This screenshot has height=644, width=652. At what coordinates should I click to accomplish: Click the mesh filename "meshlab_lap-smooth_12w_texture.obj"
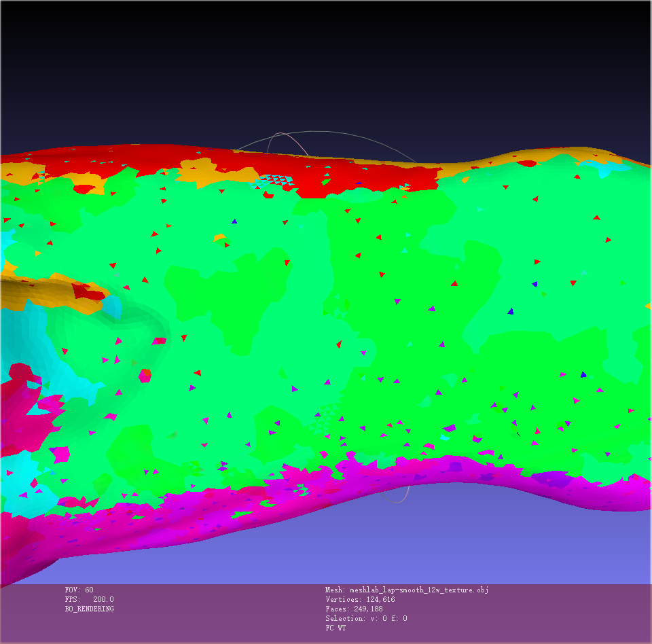click(419, 590)
